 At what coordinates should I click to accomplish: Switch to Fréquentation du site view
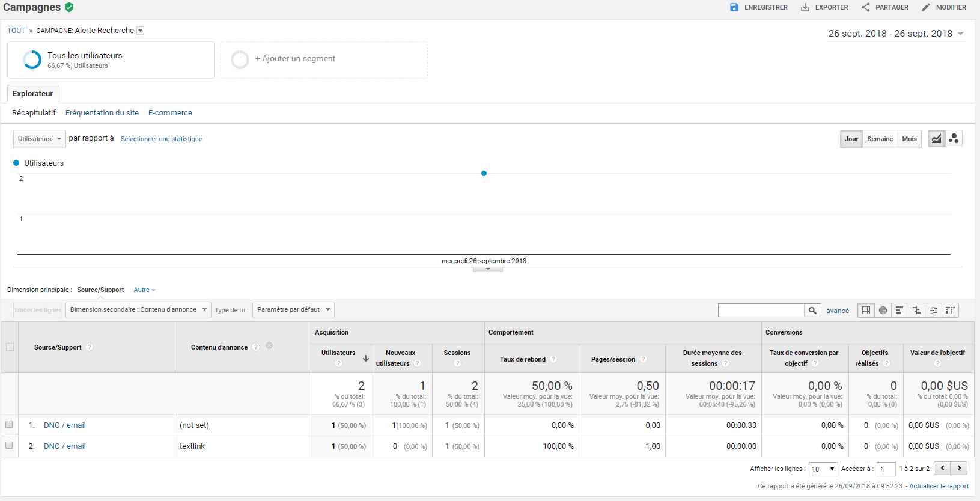click(102, 113)
